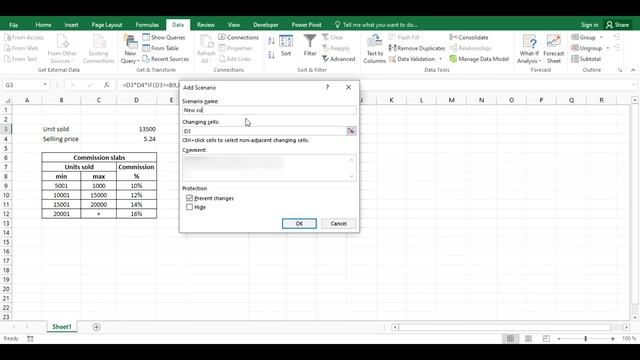The image size is (640, 360).
Task: Open the From Access import
Action: click(24, 38)
